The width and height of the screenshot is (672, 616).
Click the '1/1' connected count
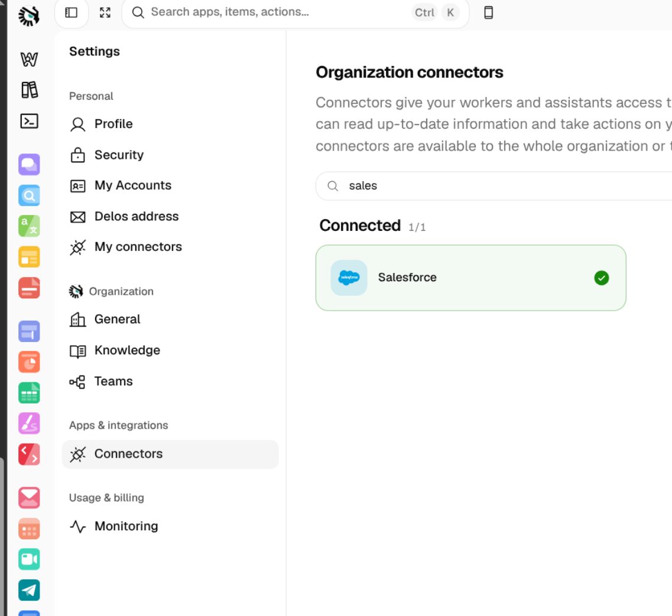pyautogui.click(x=417, y=227)
